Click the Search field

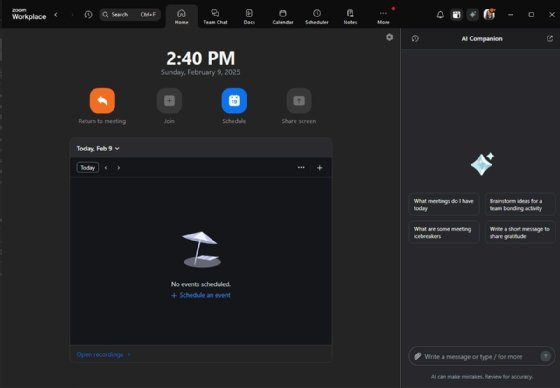(x=130, y=15)
